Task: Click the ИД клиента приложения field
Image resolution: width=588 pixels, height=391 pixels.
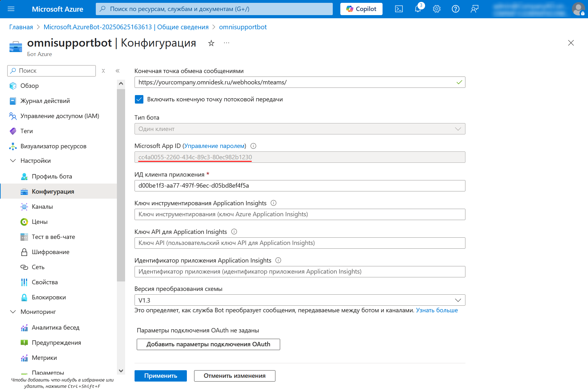Action: 300,186
